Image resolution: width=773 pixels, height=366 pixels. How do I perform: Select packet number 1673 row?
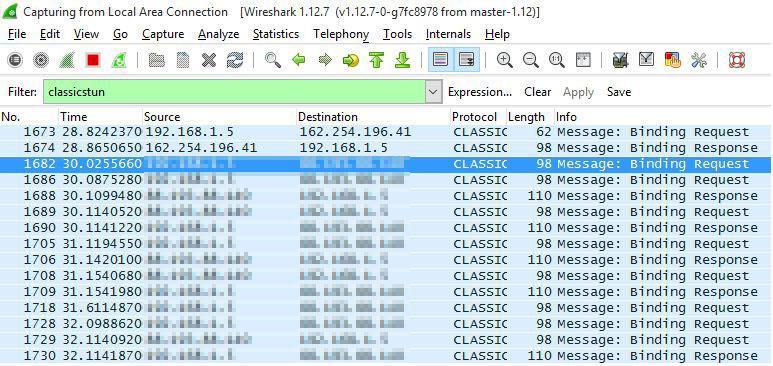(386, 132)
